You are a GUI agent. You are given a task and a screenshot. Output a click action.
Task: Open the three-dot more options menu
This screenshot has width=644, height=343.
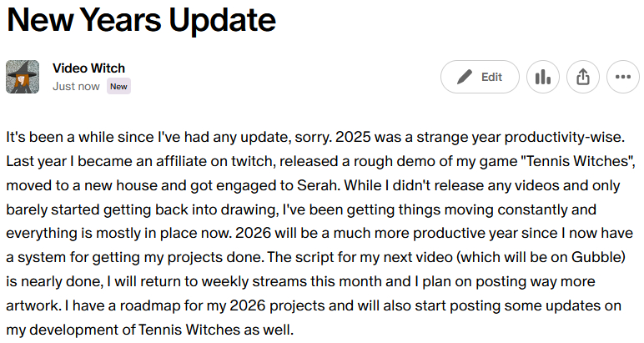(x=623, y=77)
